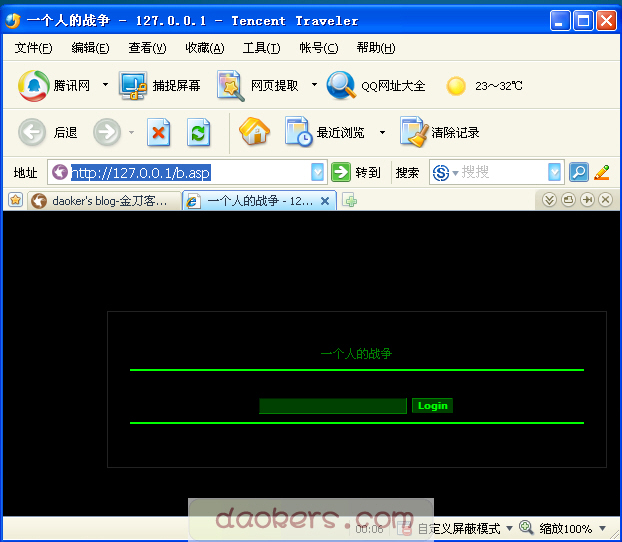Click the 搜搜 search input field

pyautogui.click(x=504, y=172)
